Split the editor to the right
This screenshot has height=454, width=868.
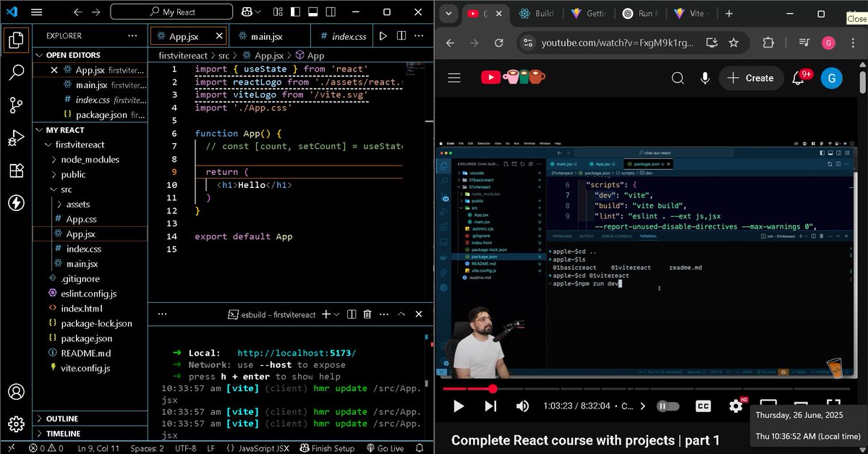click(x=402, y=36)
